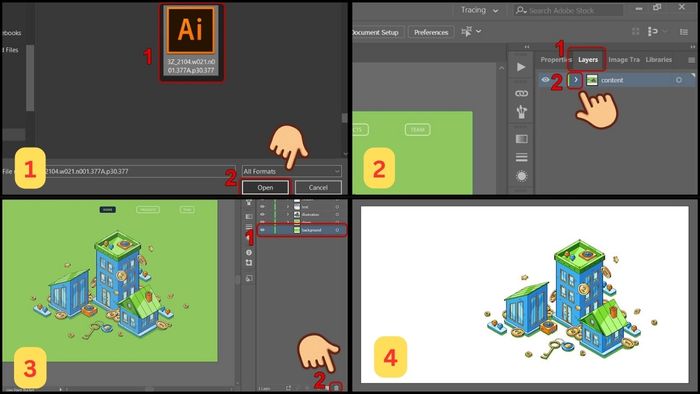The image size is (700, 394).
Task: Open the Links panel chain icon
Action: click(x=521, y=93)
